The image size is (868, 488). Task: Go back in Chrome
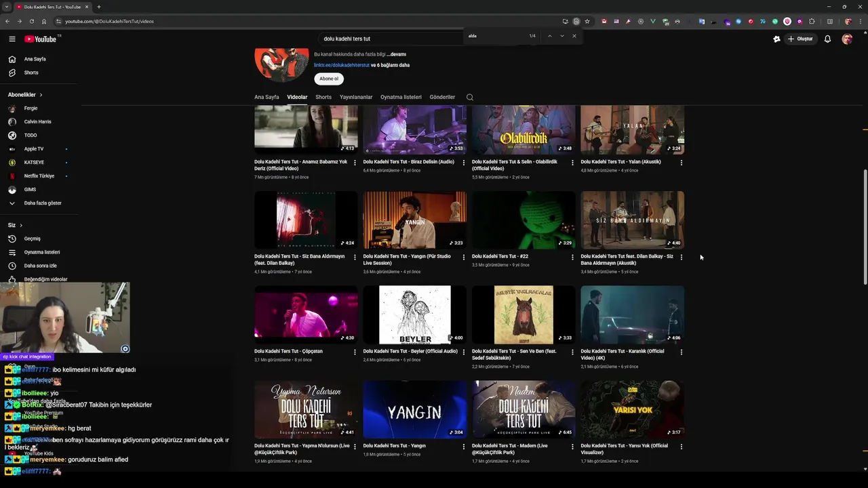(x=7, y=21)
